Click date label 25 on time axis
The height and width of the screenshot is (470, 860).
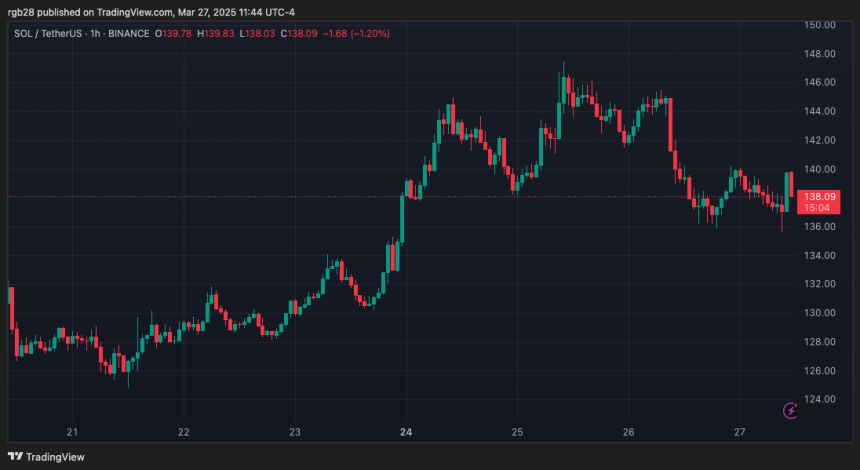coord(518,432)
